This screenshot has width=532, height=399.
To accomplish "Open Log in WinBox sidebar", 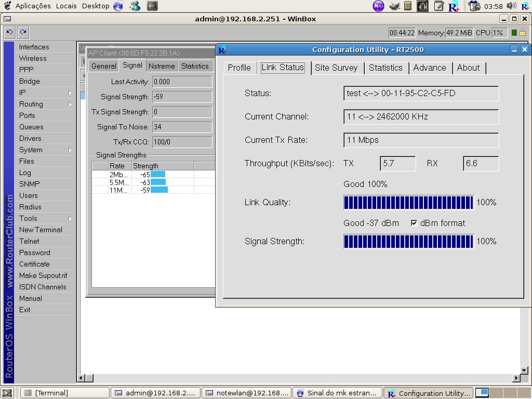I will click(x=45, y=172).
